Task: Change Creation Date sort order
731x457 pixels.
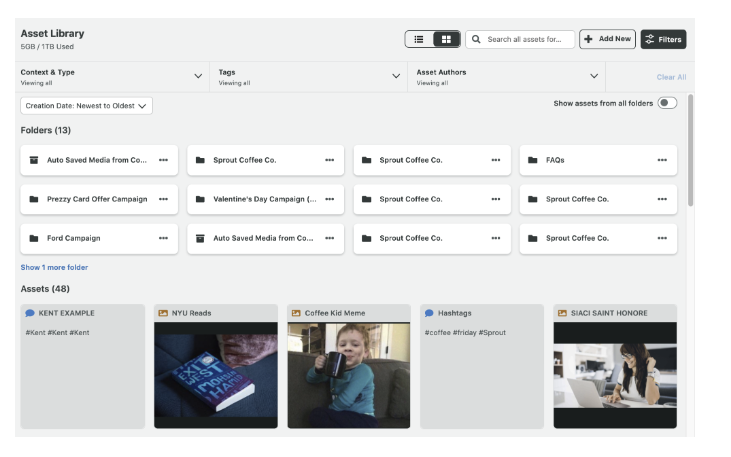Action: pyautogui.click(x=86, y=105)
